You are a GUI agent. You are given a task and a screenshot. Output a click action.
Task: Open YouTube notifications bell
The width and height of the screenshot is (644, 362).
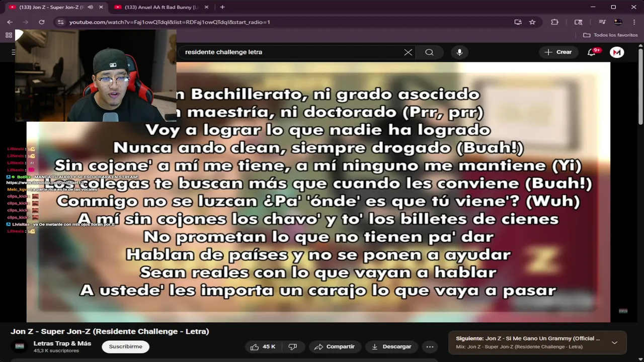tap(592, 52)
